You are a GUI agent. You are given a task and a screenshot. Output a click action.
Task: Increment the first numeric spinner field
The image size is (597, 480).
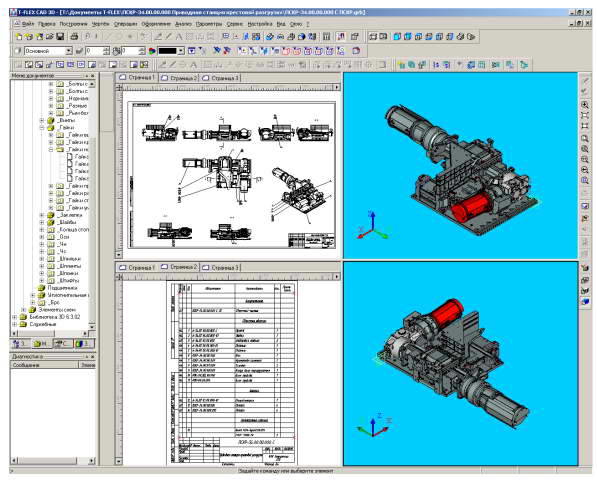coord(106,48)
